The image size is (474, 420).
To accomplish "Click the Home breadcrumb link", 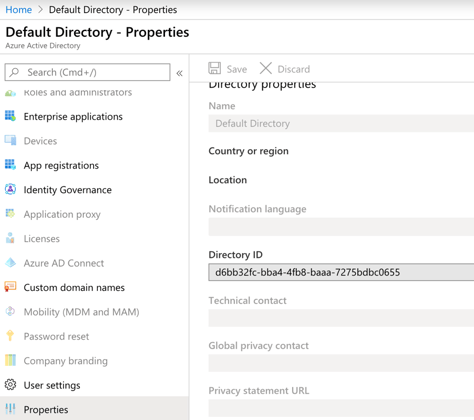I will click(x=18, y=10).
